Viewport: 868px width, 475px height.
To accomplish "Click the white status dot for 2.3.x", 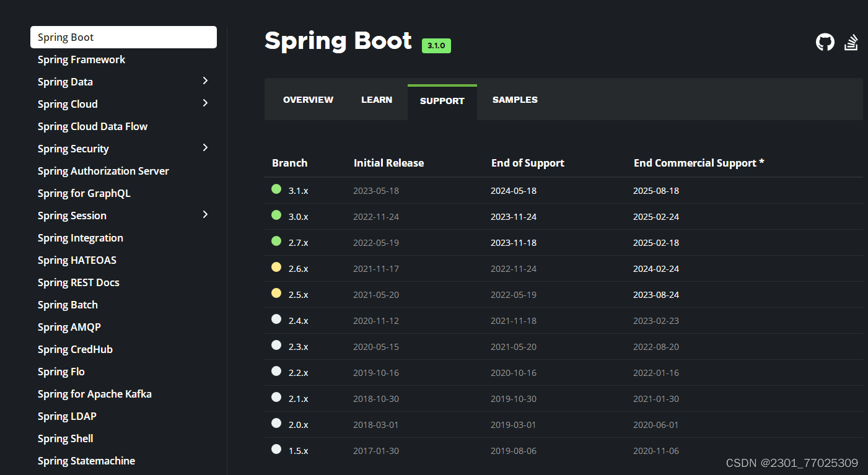I will 276,345.
